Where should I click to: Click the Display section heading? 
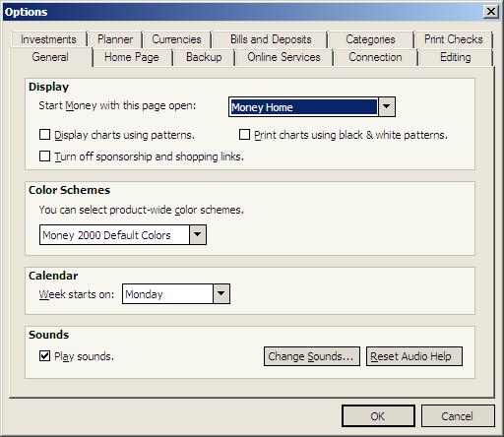[x=48, y=87]
